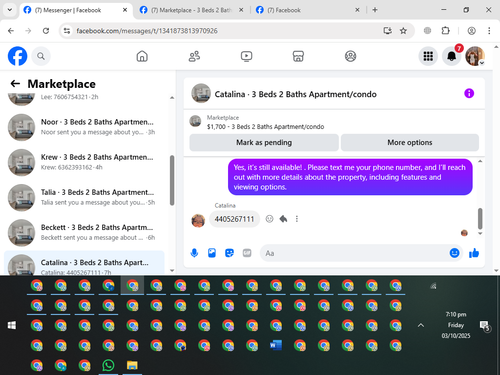
Task: Open the notifications bell with badge 7
Action: point(452,56)
